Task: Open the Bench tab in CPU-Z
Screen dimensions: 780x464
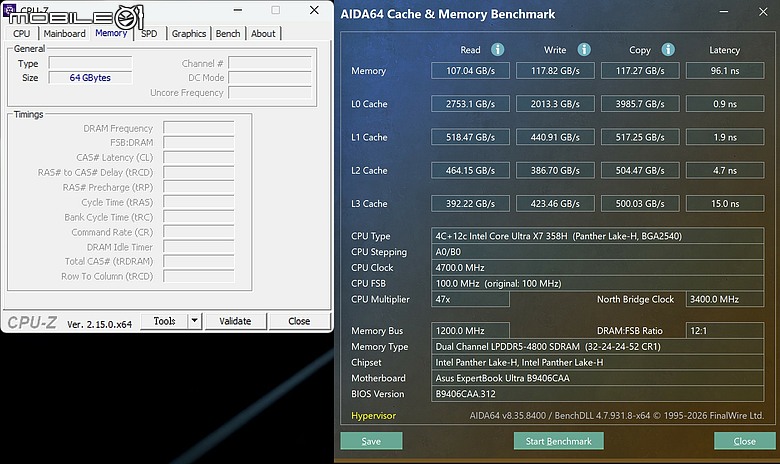Action: tap(228, 33)
